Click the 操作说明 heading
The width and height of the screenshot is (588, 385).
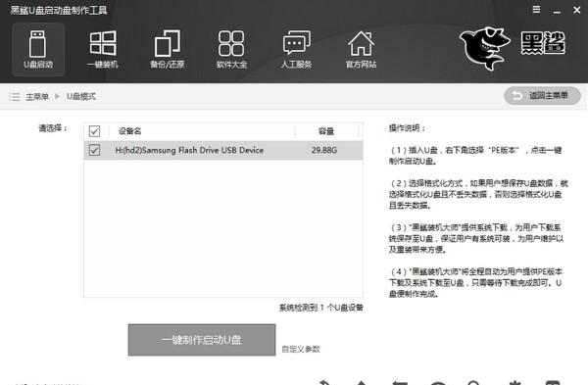[x=407, y=128]
